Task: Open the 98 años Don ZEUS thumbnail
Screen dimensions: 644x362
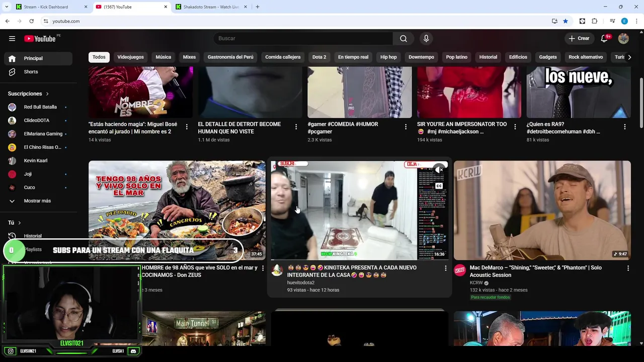Action: 177,210
